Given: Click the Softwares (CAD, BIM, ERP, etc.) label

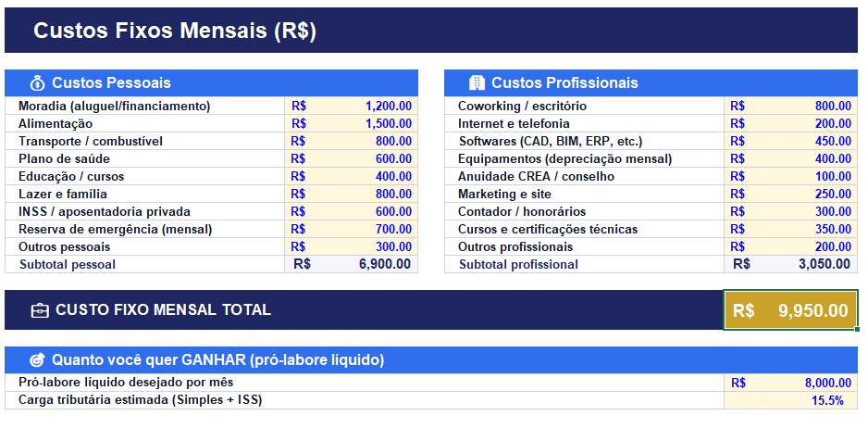Looking at the screenshot, I should (x=551, y=142).
